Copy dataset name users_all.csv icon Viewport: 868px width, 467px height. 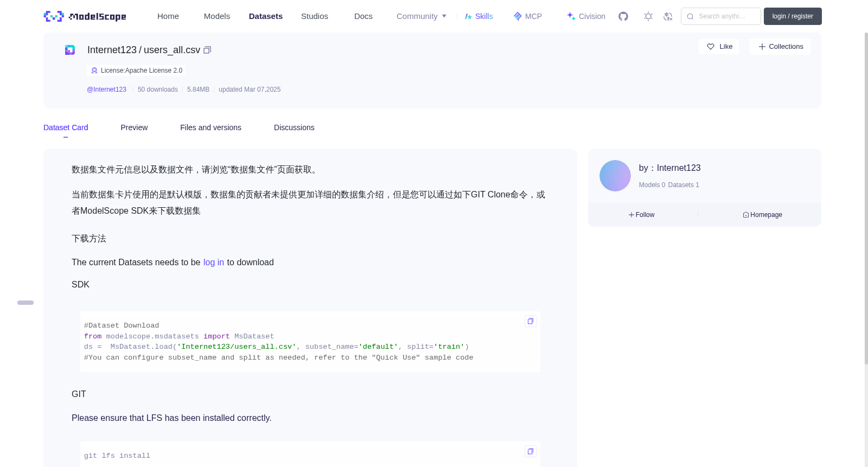pyautogui.click(x=207, y=50)
